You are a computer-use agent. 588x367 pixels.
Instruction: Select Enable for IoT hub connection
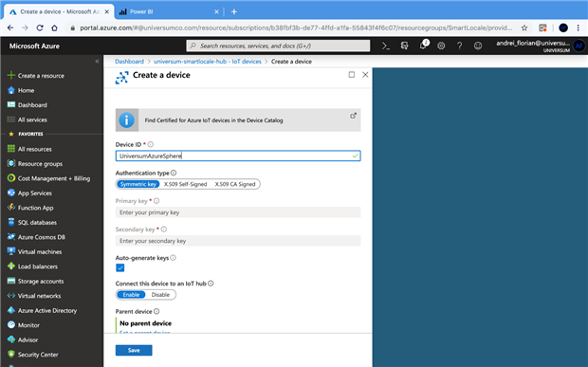tap(131, 295)
